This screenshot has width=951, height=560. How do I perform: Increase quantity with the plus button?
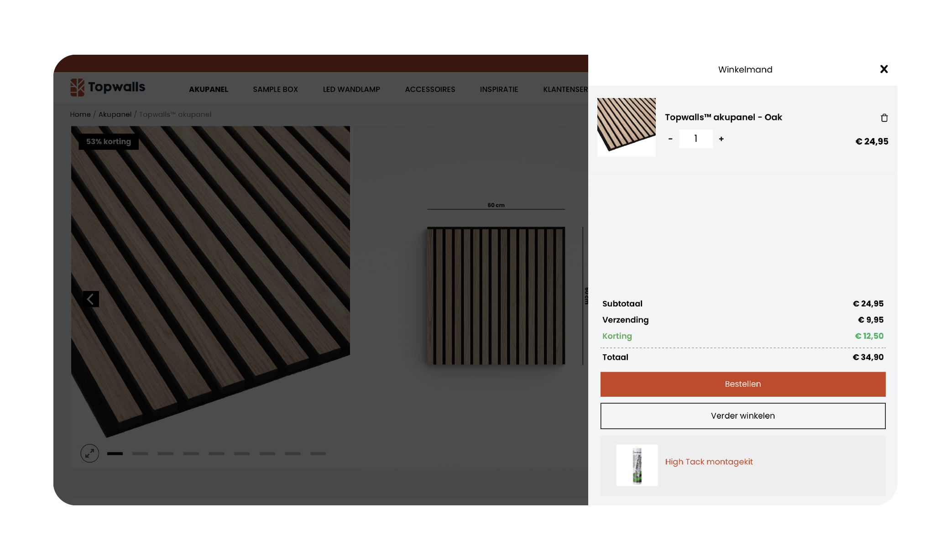tap(721, 139)
